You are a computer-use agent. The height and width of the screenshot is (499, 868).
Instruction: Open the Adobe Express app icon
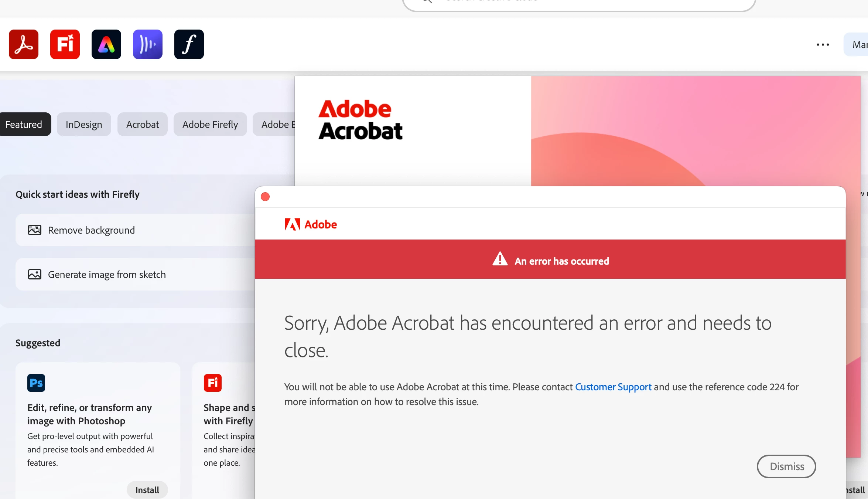click(x=106, y=44)
